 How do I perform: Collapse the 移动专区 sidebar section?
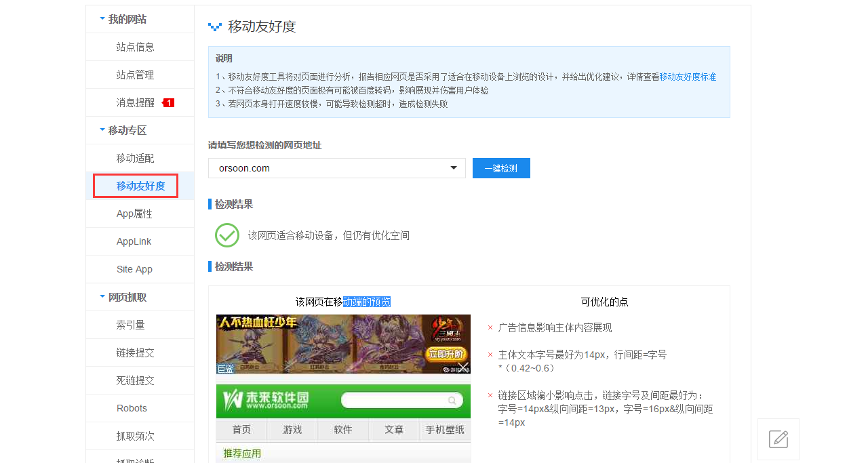point(102,129)
